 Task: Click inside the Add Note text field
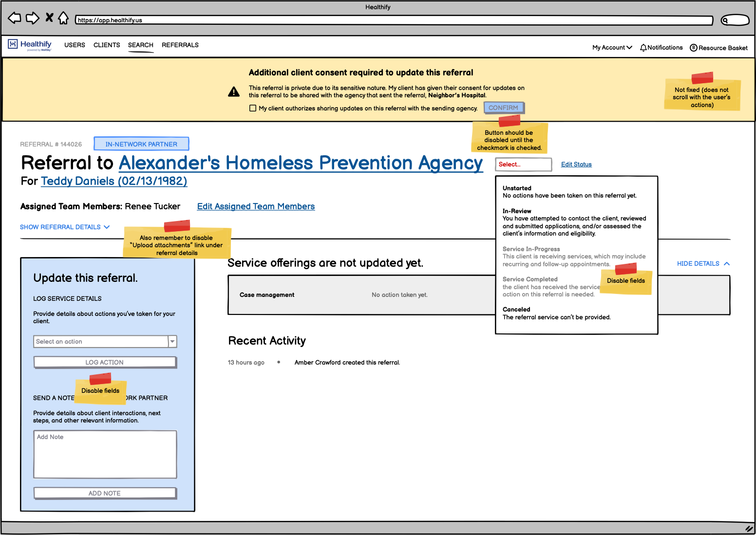[105, 454]
